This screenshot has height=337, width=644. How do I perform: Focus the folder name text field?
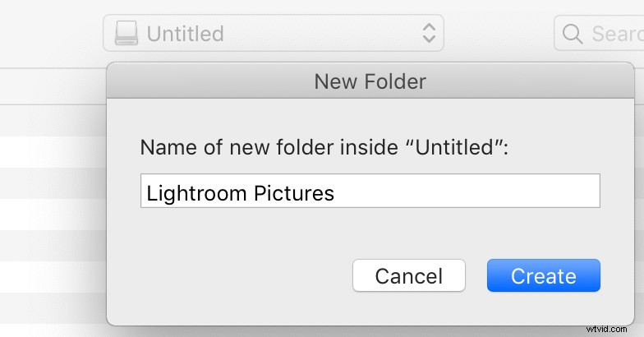pyautogui.click(x=370, y=191)
